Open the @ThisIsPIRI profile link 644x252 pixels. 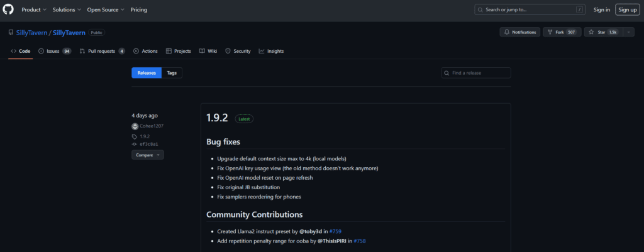coord(332,241)
